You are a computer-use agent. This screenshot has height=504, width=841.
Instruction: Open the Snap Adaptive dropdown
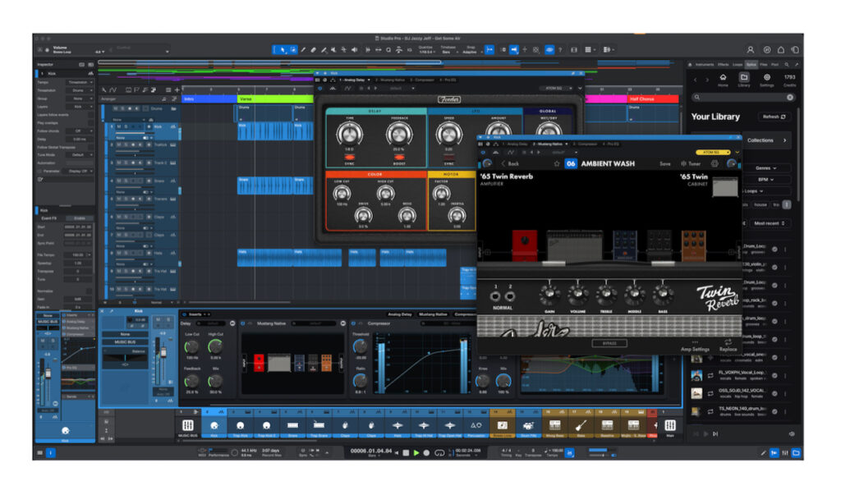[473, 51]
